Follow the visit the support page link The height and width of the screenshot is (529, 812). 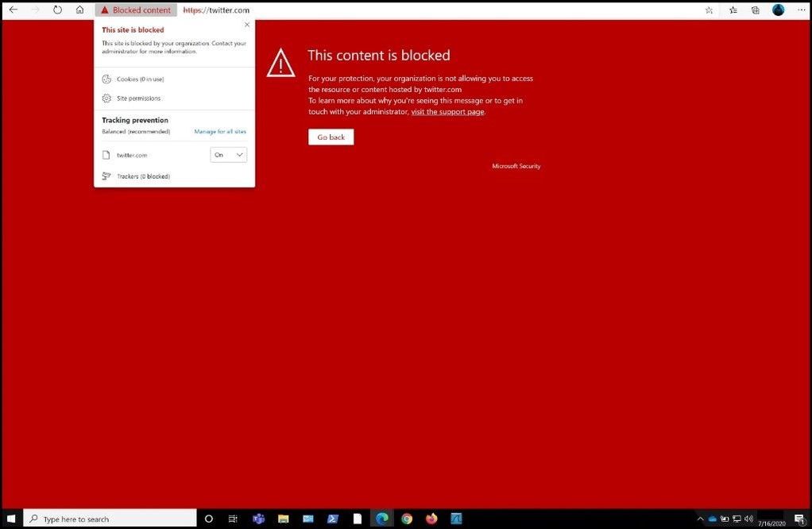[x=447, y=112]
